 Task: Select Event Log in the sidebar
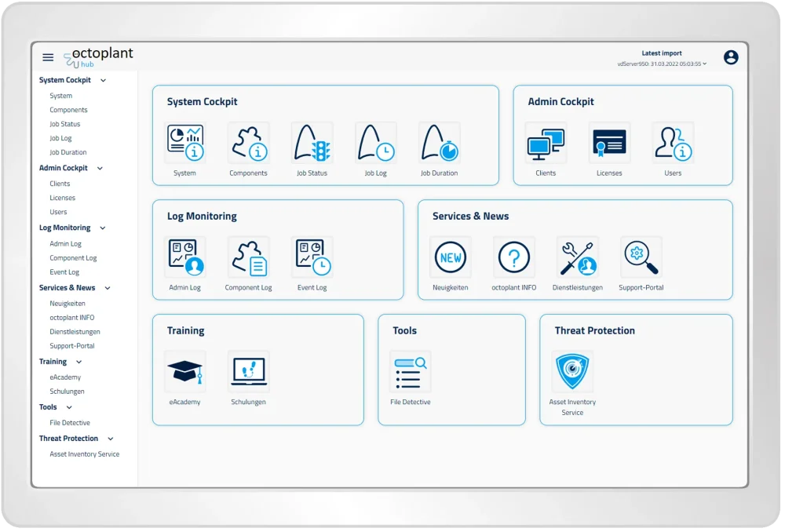[x=64, y=272]
